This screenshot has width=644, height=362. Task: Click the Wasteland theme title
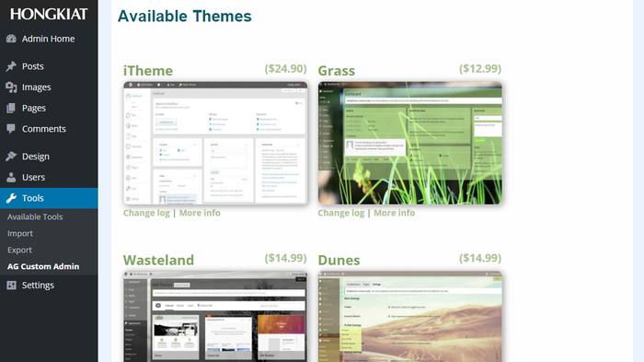click(158, 260)
